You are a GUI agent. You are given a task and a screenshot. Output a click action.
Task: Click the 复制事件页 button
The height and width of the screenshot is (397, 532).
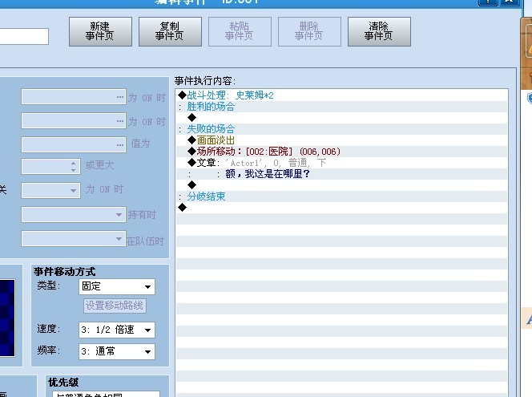[x=170, y=31]
